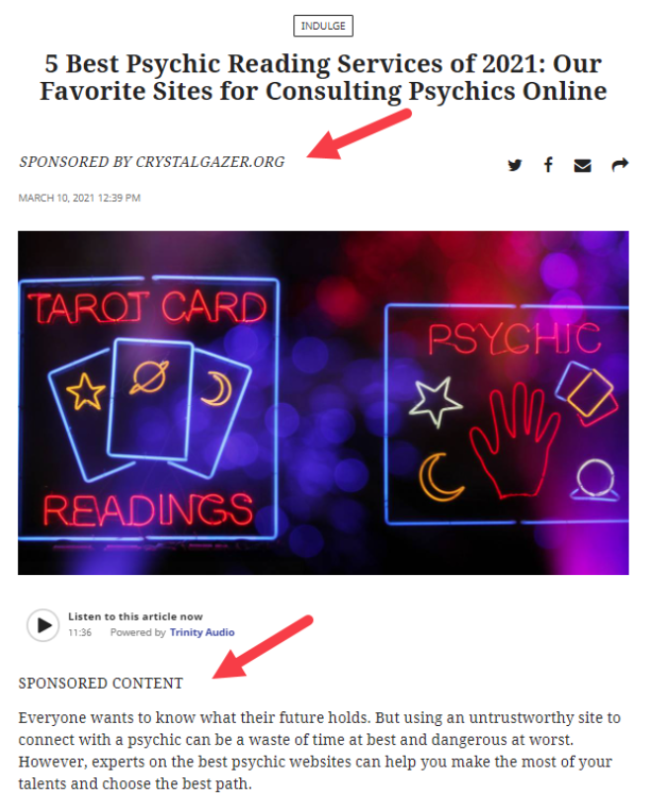The height and width of the screenshot is (812, 649).
Task: Share article via Twitter icon
Action: 515,165
